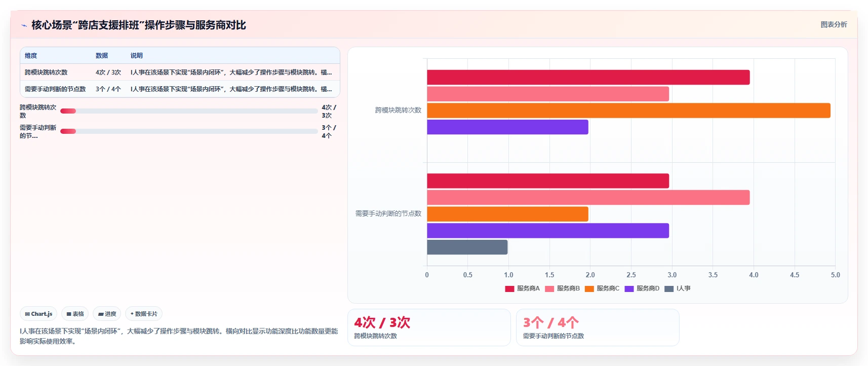
Task: Toggle 服务商B legend entry
Action: (x=562, y=288)
